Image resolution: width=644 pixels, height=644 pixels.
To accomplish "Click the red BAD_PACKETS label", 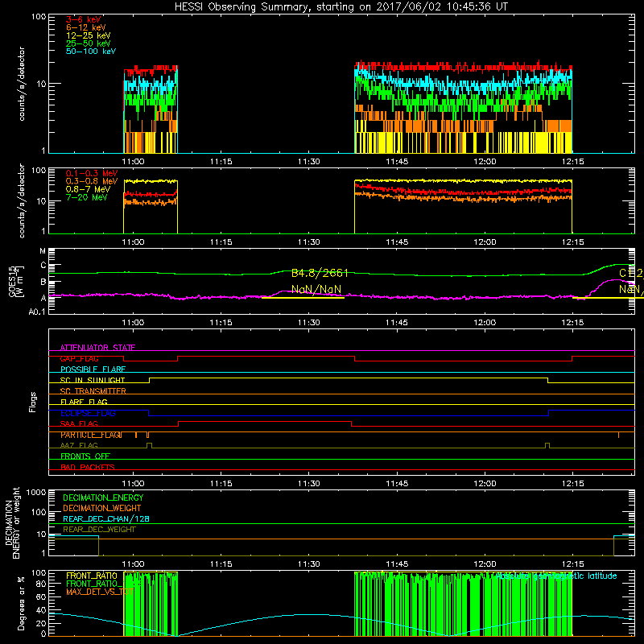I will coord(88,467).
